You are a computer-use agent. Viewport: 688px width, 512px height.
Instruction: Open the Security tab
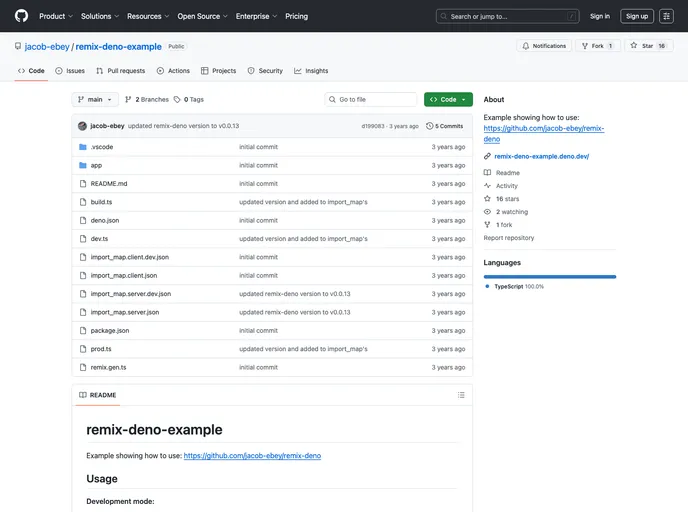coord(265,71)
